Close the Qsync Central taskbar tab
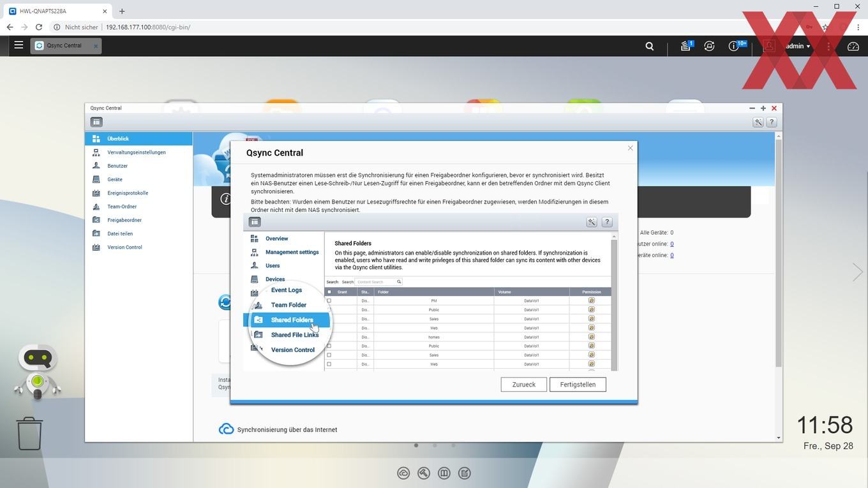Viewport: 868px width, 488px height. 96,46
